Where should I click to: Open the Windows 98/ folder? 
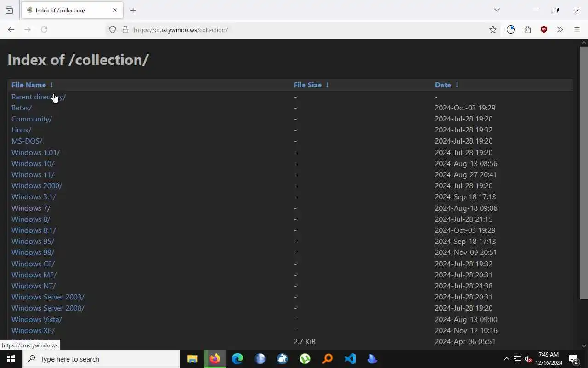(33, 252)
